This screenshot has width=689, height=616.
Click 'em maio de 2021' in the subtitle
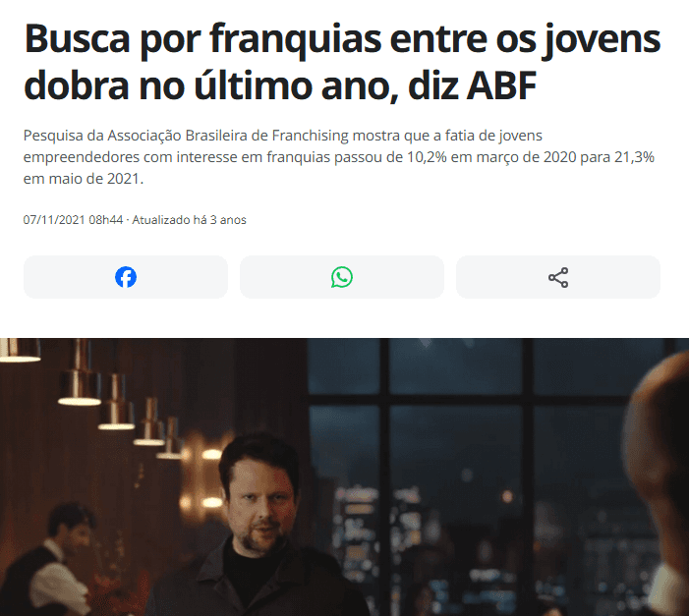pos(84,179)
